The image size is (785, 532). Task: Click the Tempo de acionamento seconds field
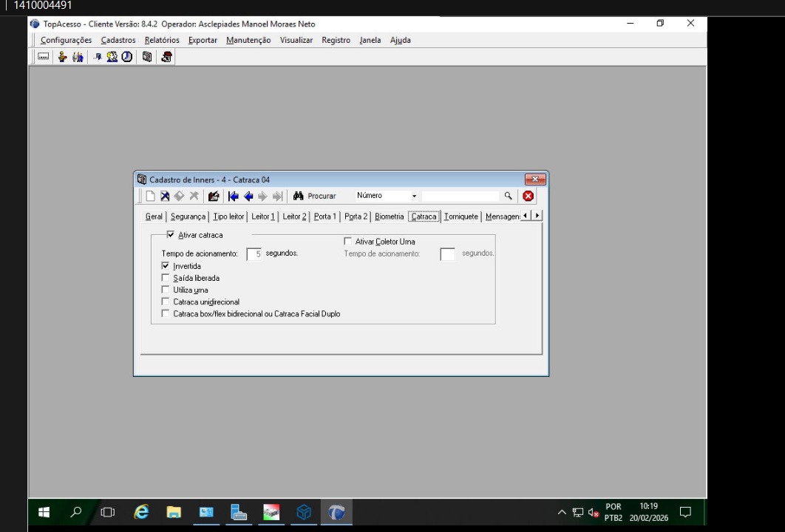point(254,253)
